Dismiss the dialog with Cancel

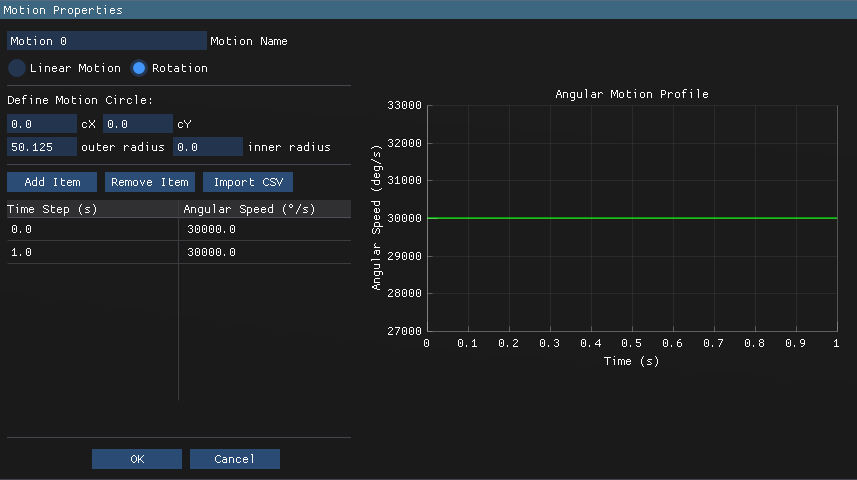(235, 459)
